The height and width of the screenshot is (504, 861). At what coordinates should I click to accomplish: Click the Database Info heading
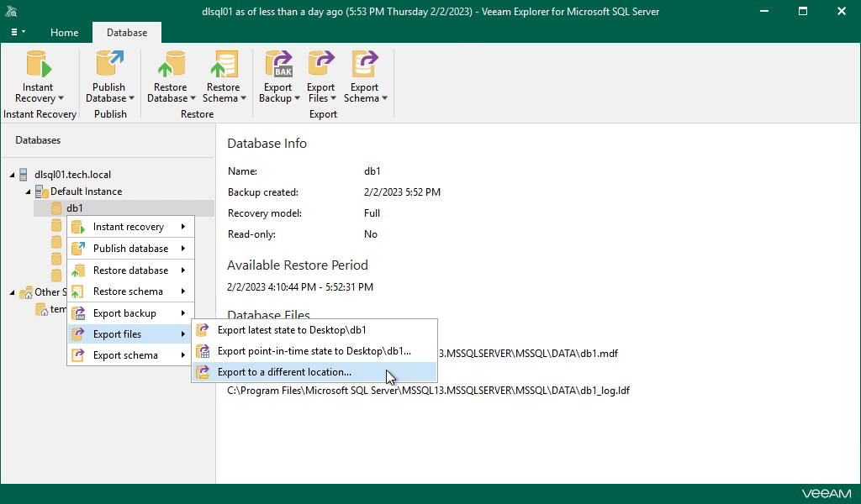[267, 143]
